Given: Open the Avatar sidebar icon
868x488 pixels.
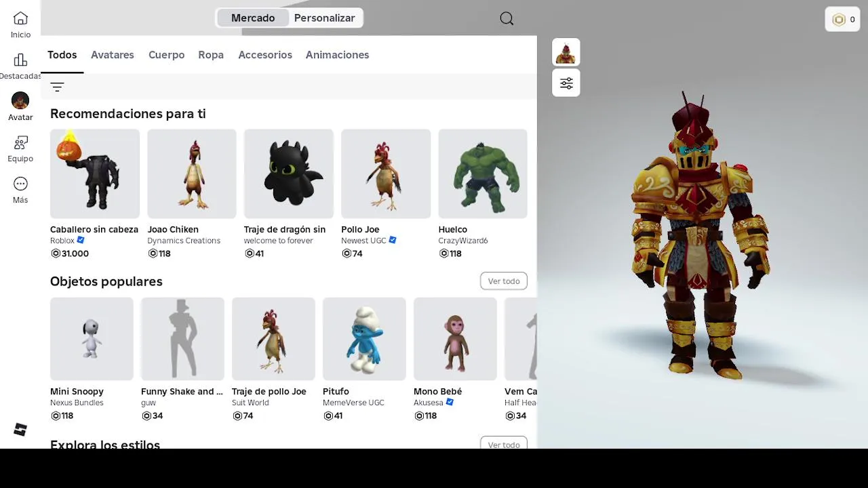Looking at the screenshot, I should [20, 101].
